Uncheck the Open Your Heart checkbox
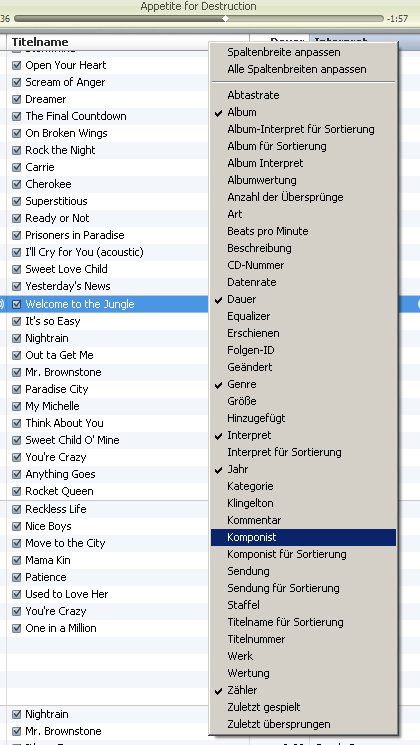 [x=17, y=65]
